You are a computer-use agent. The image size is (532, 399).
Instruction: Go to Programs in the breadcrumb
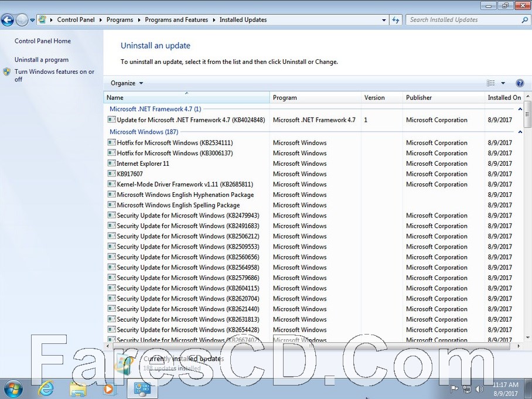(120, 20)
